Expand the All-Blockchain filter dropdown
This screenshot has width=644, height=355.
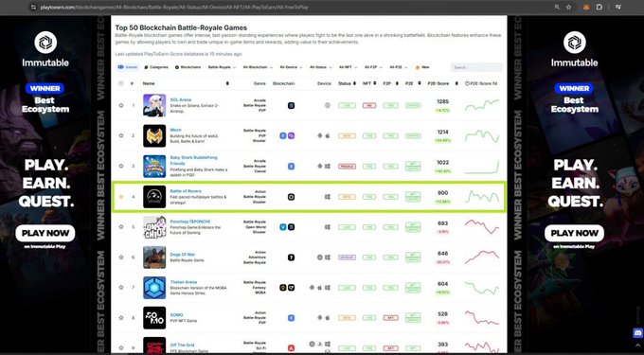[258, 67]
